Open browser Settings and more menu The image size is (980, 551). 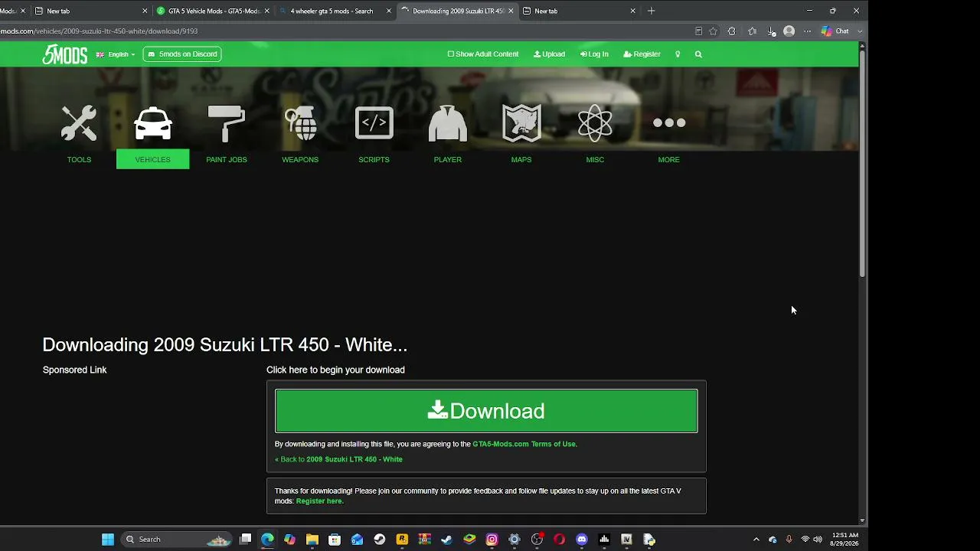tap(807, 31)
